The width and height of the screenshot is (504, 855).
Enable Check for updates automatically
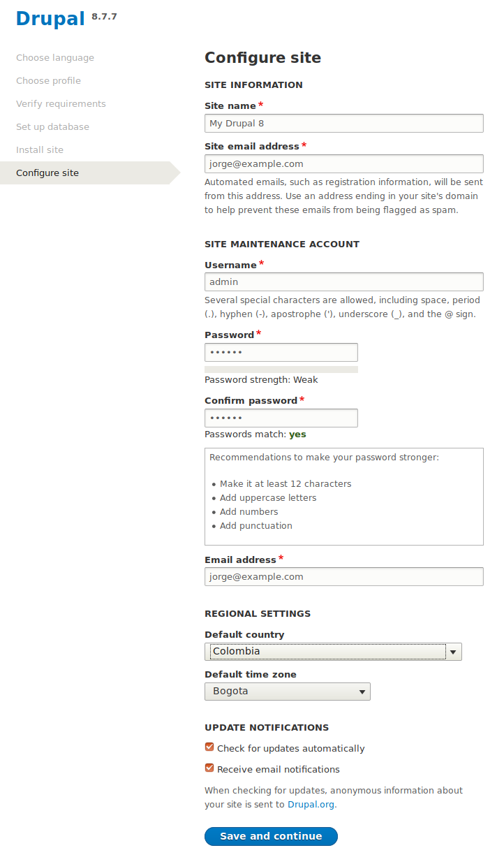(x=209, y=746)
